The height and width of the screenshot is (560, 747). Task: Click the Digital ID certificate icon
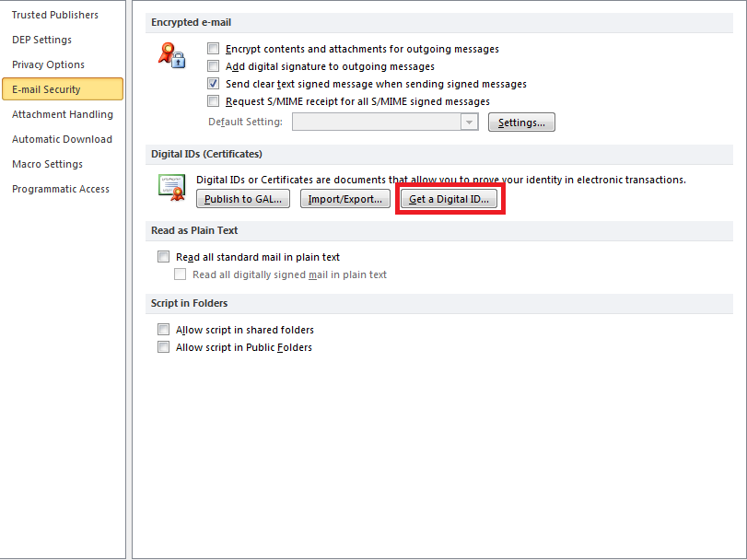171,187
